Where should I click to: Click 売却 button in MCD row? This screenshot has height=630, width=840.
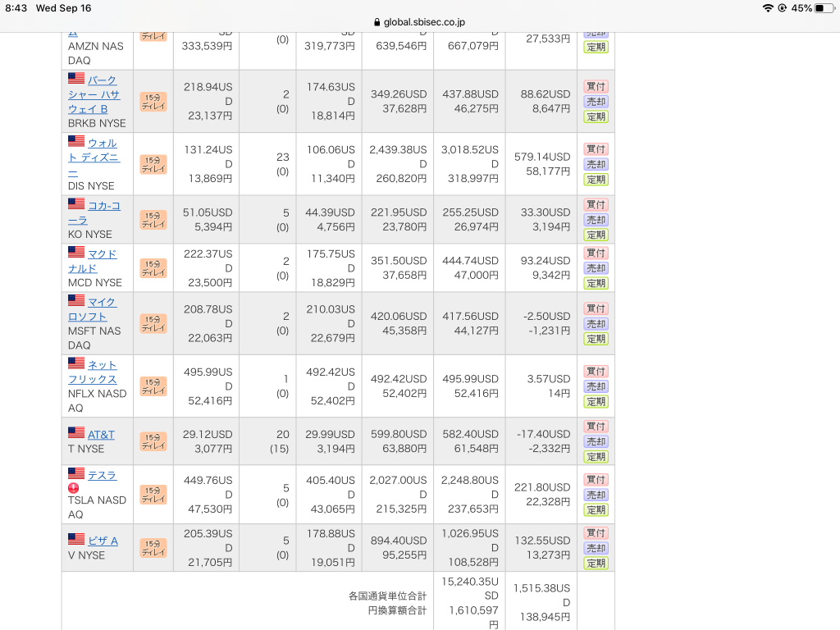pos(596,268)
